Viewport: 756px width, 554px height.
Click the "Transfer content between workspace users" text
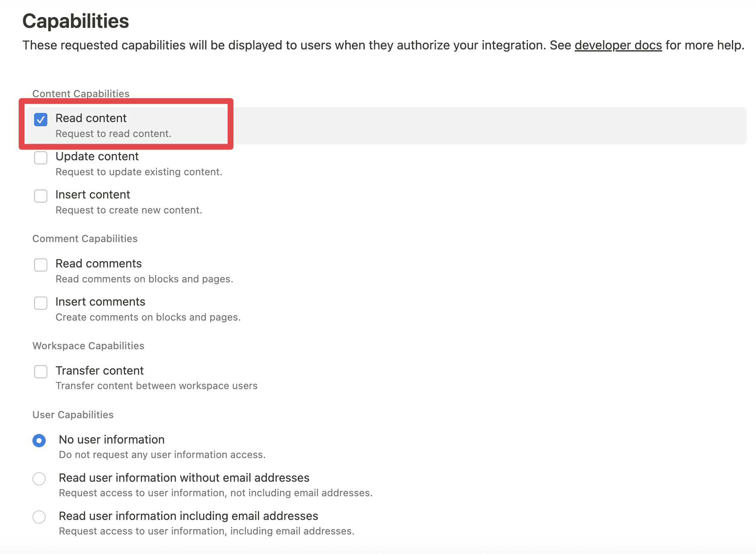[157, 385]
